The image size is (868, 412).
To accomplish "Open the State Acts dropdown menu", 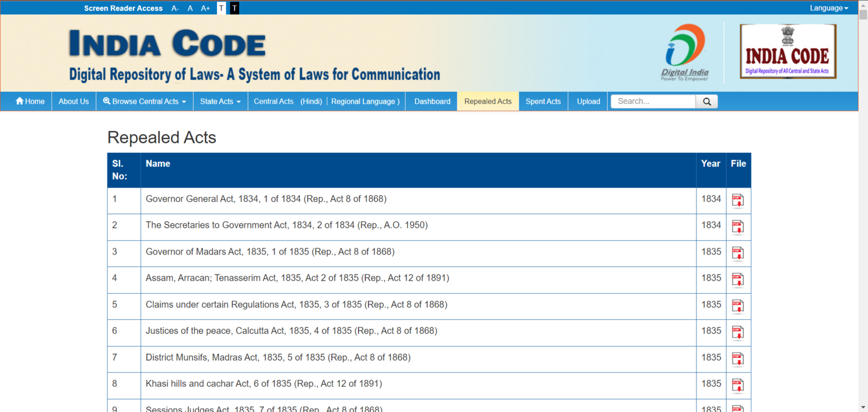I will [x=220, y=101].
